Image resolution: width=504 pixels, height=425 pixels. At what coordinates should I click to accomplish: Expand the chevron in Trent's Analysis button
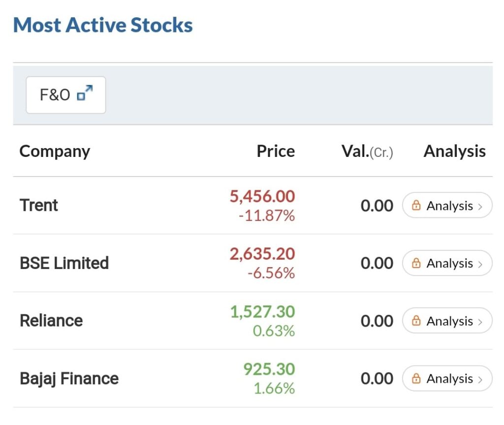[x=480, y=207]
